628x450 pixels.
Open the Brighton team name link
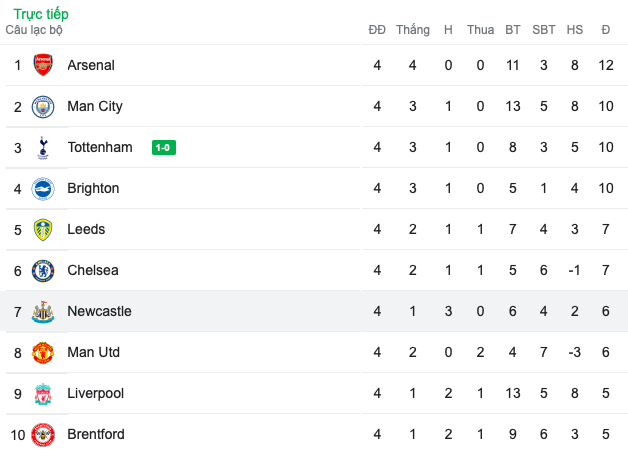[93, 188]
